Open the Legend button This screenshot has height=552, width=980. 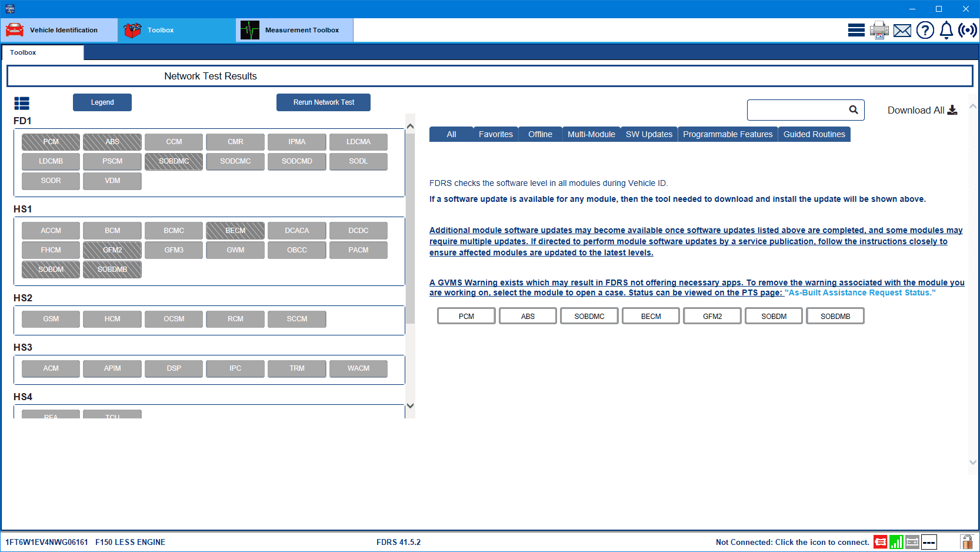[102, 102]
